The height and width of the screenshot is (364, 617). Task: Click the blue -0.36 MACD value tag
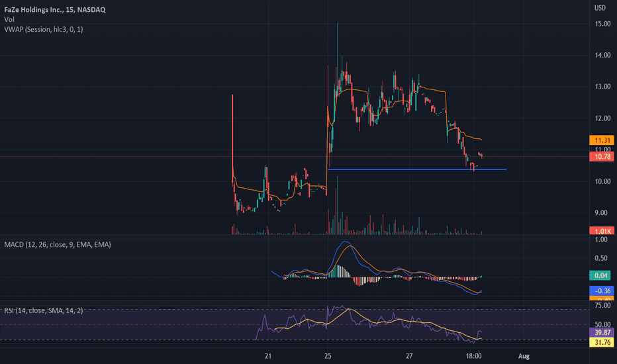point(602,291)
